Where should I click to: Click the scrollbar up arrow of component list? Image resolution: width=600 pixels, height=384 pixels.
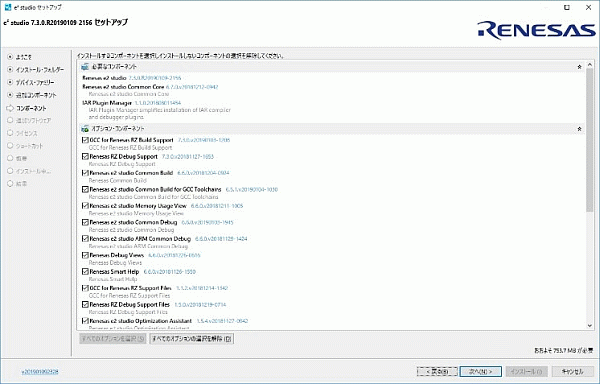590,65
